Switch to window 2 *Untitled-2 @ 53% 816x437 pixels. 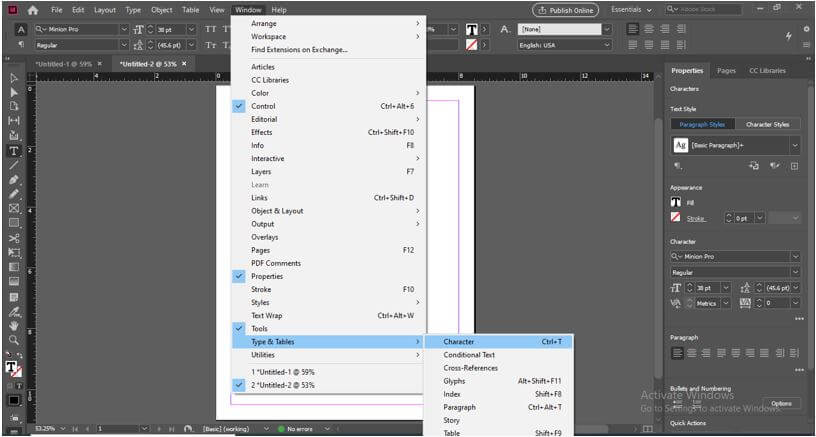click(x=329, y=385)
